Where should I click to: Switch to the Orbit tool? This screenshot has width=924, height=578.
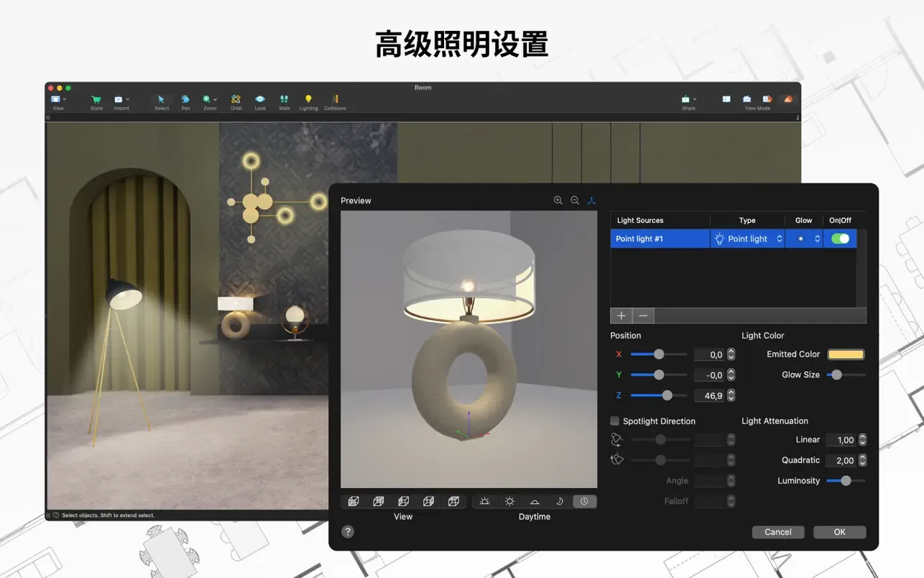click(x=236, y=99)
